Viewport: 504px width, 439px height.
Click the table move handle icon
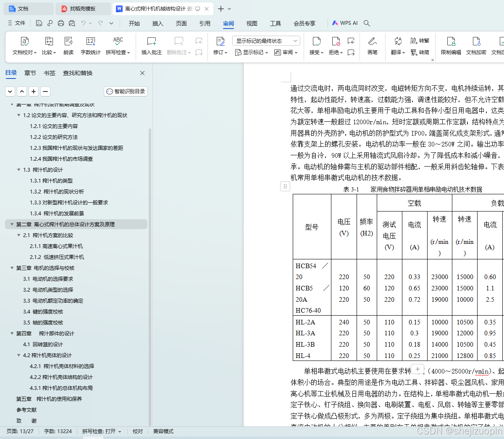coord(285,186)
